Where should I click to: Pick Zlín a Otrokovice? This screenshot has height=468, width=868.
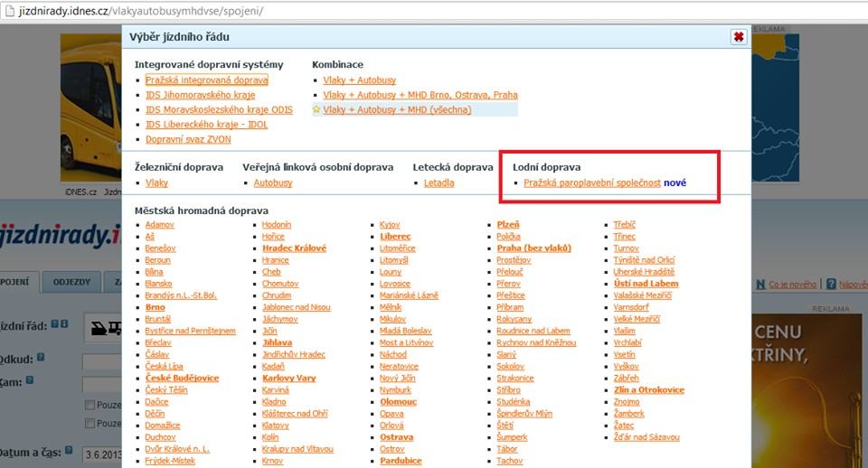coord(649,389)
